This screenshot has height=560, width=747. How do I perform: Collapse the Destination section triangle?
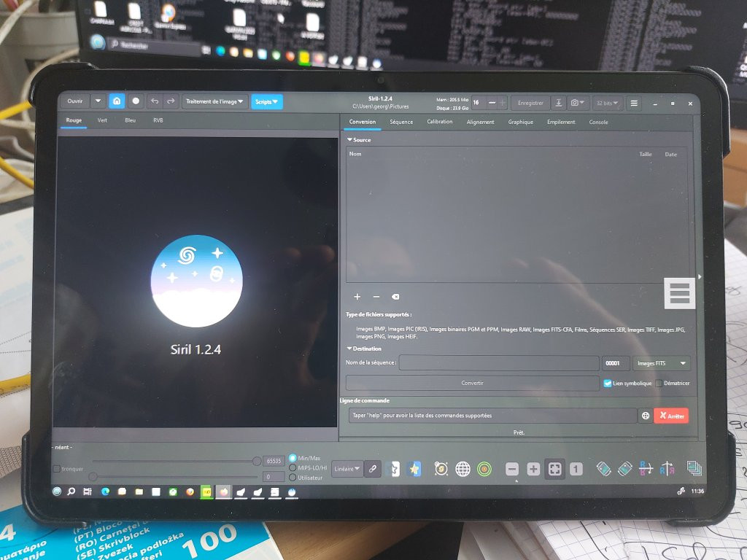point(349,349)
